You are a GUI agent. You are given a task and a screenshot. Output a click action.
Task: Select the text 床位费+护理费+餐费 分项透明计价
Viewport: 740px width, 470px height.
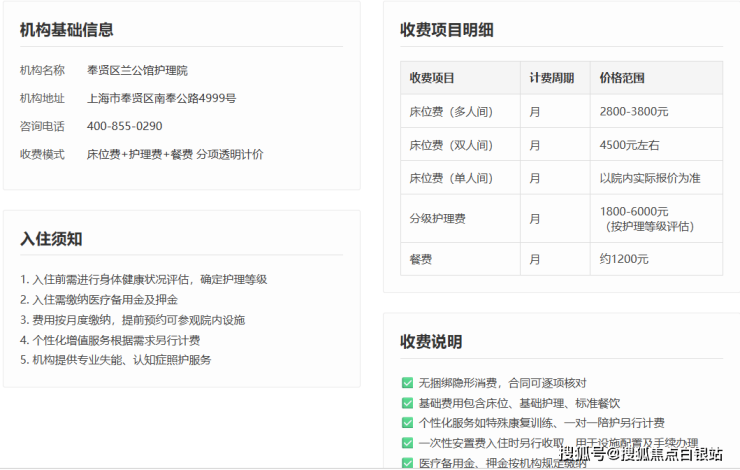pyautogui.click(x=175, y=154)
